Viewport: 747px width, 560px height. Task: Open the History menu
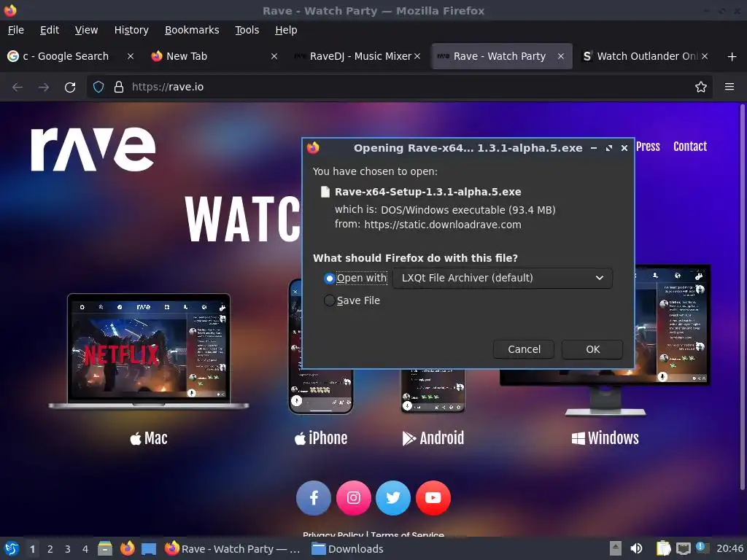click(x=131, y=30)
